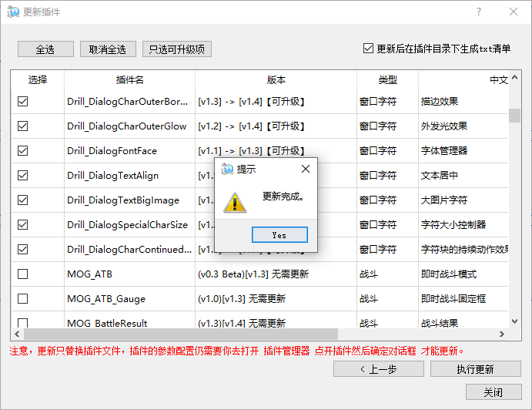Viewport: 532px width, 410px height.
Task: Click the 只选可升级项 button
Action: point(177,49)
